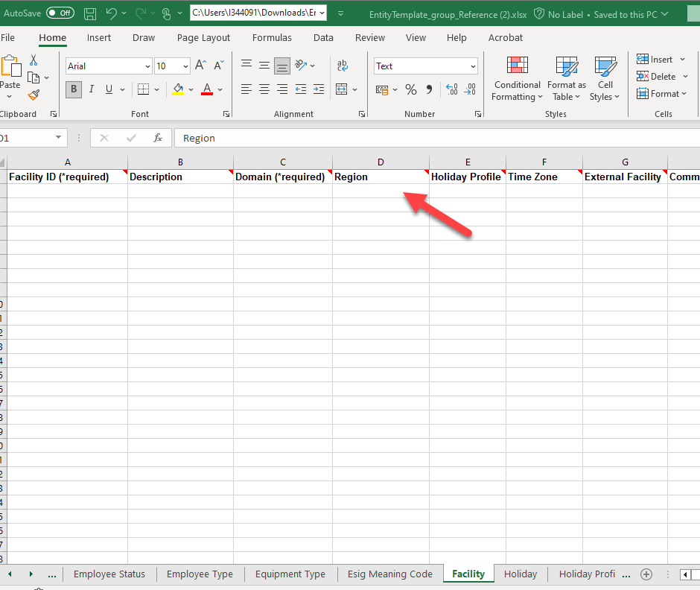The height and width of the screenshot is (590, 700).
Task: Increase font size with larger A
Action: pos(200,66)
